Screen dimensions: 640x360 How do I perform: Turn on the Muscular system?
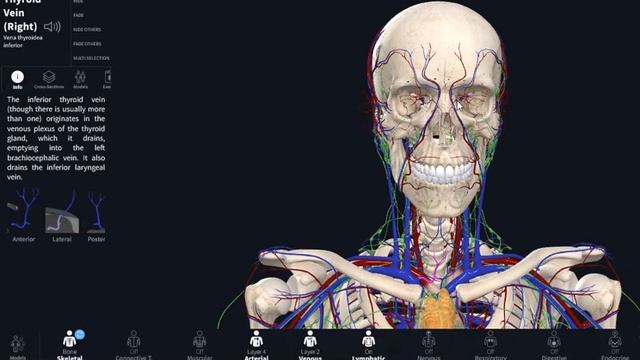[200, 345]
